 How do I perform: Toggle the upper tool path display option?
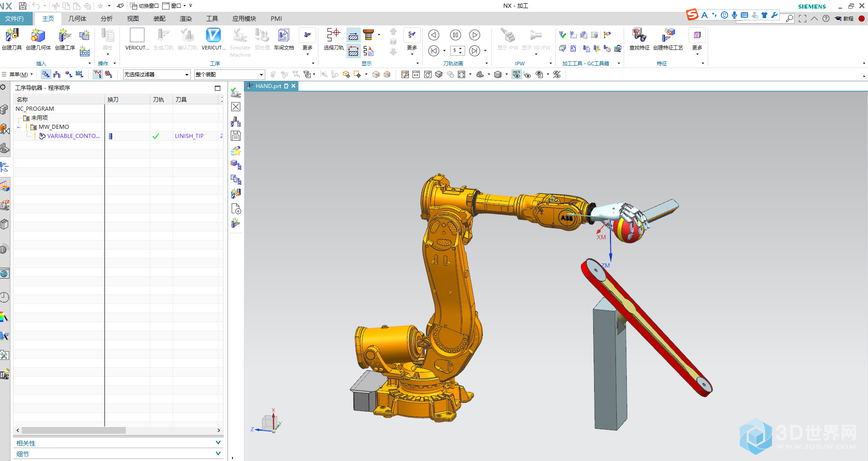pos(353,36)
